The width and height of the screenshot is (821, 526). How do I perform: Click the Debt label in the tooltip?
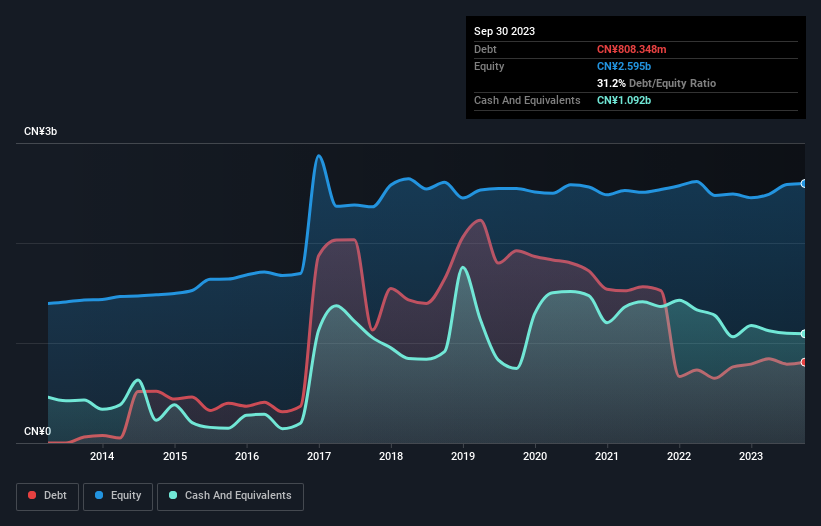tap(485, 49)
